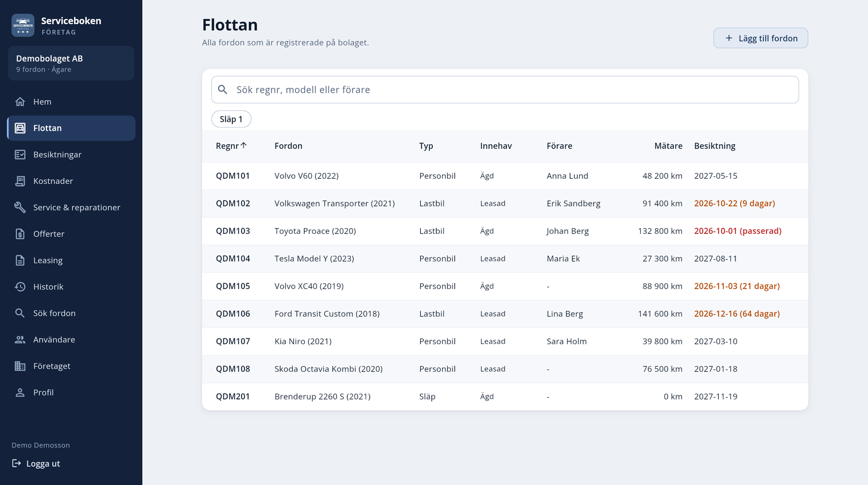Click the driver name Anna Lund
868x485 pixels.
(x=567, y=176)
